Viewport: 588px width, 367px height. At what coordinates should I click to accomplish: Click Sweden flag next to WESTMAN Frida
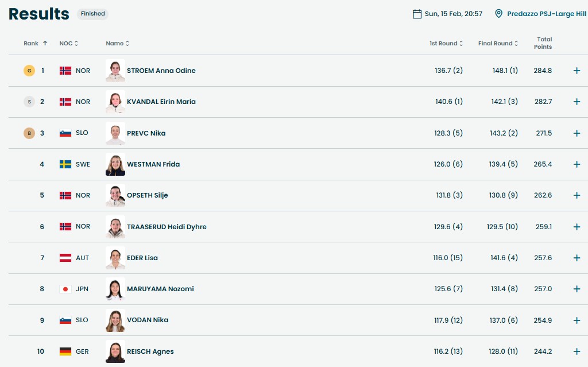click(65, 164)
